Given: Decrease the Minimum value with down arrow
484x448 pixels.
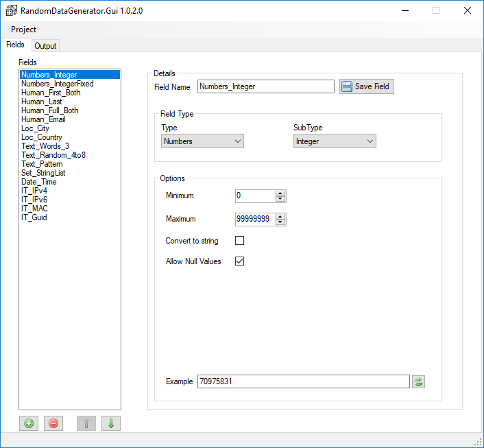Looking at the screenshot, I should point(280,199).
